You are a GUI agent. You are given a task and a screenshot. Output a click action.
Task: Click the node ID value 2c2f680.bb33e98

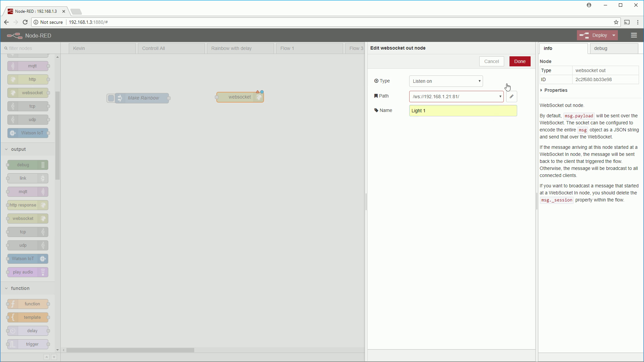click(x=593, y=79)
